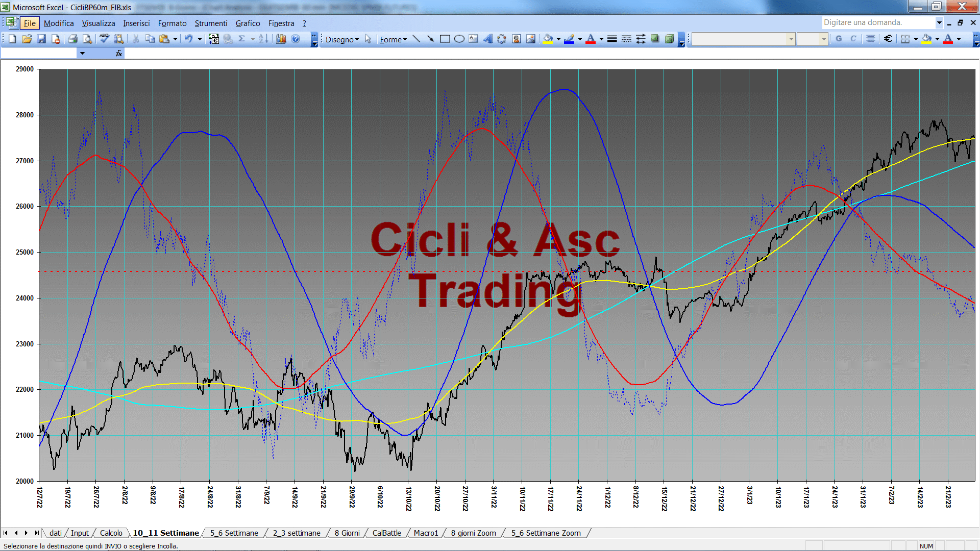Expand the Borders dropdown arrow
This screenshot has width=980, height=551.
pyautogui.click(x=916, y=39)
